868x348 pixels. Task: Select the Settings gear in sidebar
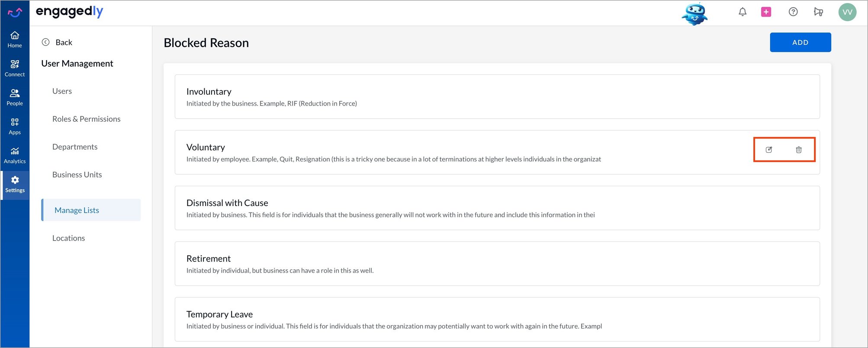pos(15,185)
